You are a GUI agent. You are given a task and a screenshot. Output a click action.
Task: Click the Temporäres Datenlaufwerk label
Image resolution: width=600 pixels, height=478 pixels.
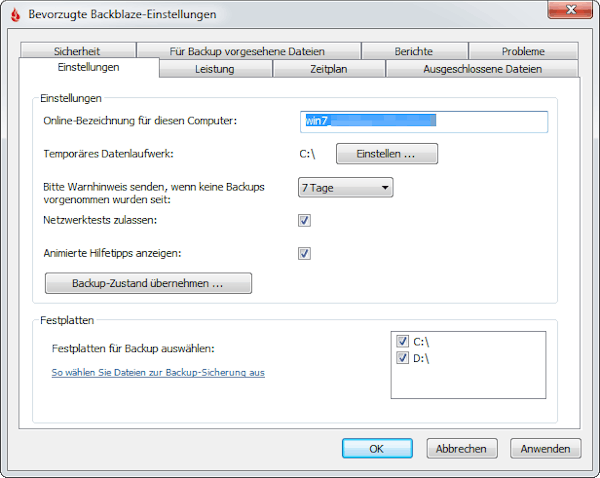[x=108, y=154]
